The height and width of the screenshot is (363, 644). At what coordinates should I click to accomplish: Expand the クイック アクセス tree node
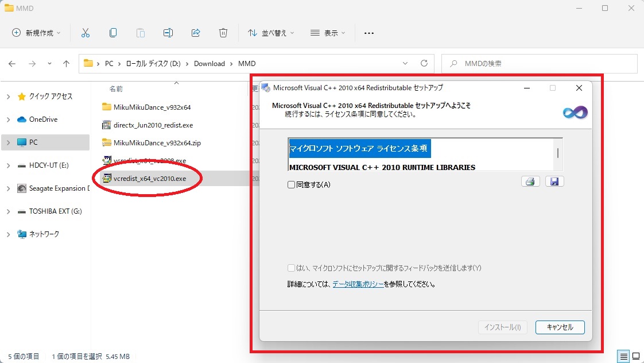[8, 96]
